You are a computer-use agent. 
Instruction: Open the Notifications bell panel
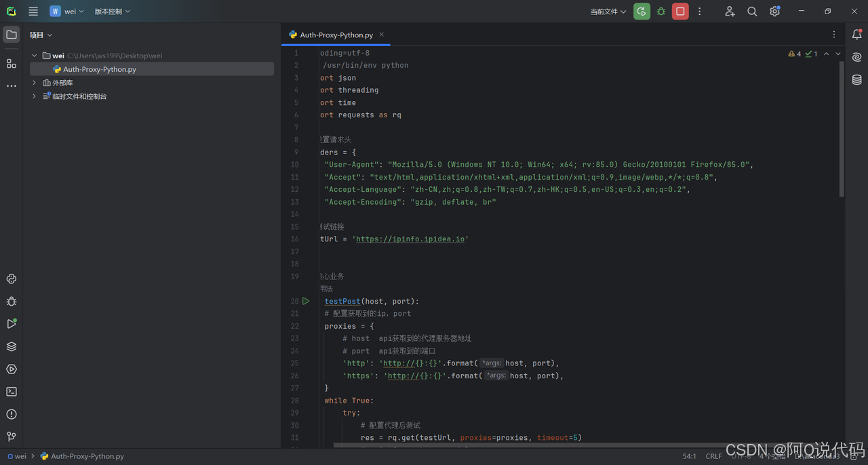[857, 35]
